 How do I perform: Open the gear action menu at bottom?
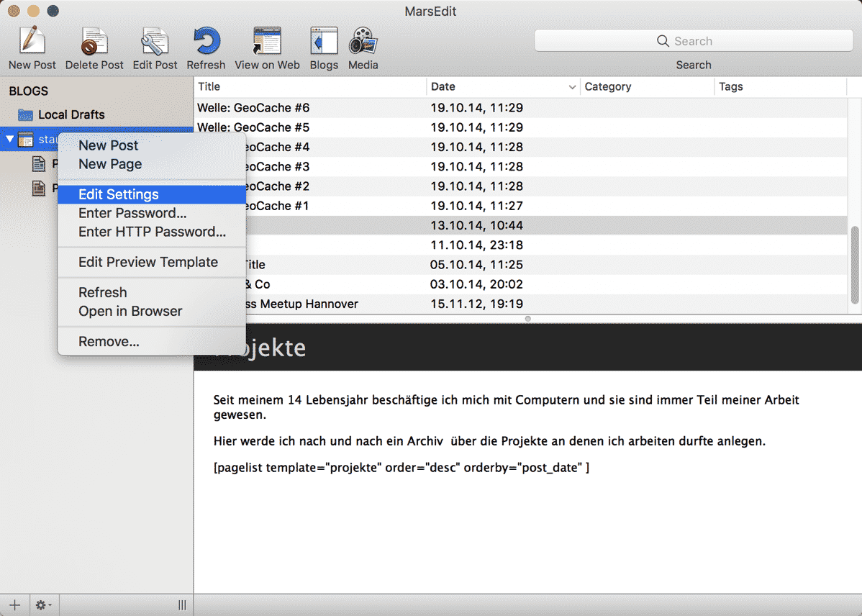(x=43, y=605)
